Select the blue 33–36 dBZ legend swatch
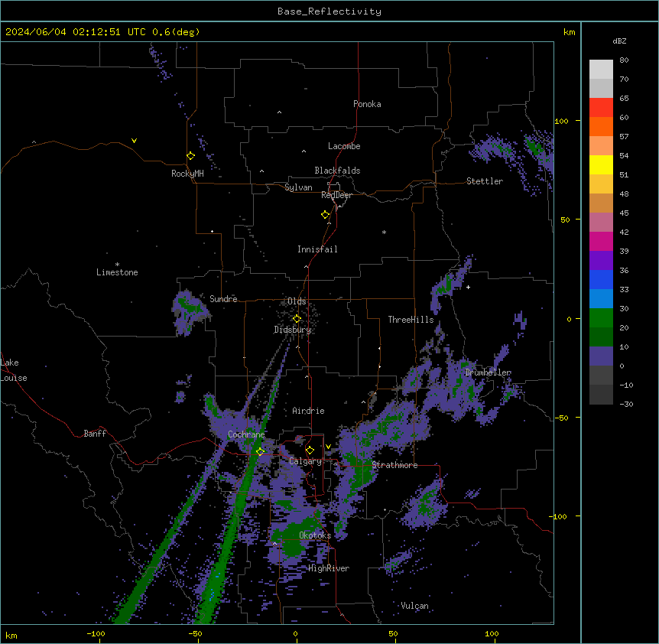Screen dimensions: 659x644 click(x=601, y=279)
